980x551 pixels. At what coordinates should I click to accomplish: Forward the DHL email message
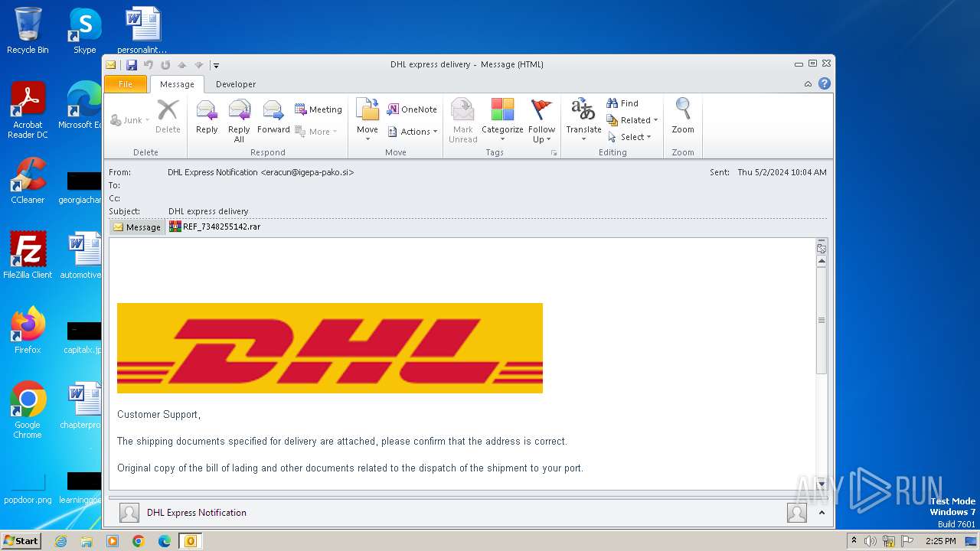(x=273, y=119)
